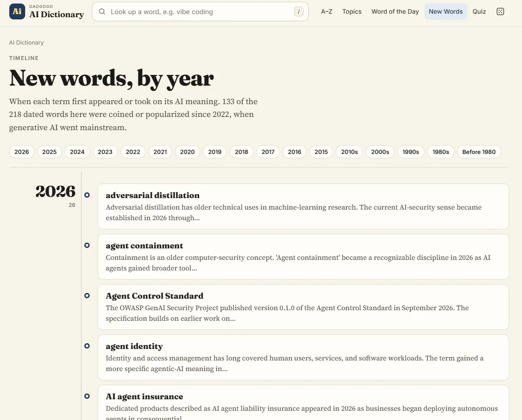Jump to the 2010s decade chip
522x420 pixels.
point(350,152)
